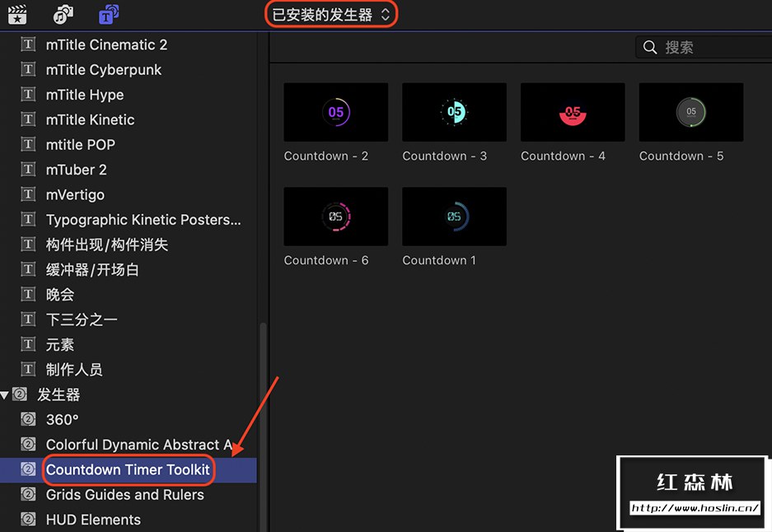Select mTitle Kinetic category
The image size is (772, 532).
(x=90, y=119)
